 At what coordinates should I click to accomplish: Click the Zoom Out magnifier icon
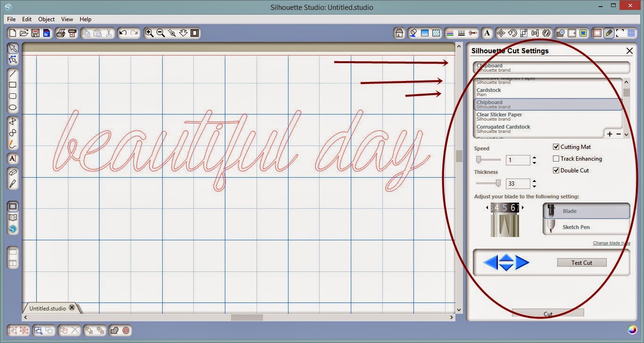(161, 33)
